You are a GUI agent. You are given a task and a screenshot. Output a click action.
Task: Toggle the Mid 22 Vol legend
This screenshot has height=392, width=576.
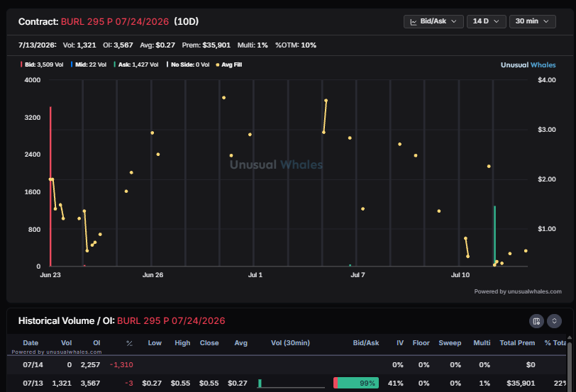89,65
